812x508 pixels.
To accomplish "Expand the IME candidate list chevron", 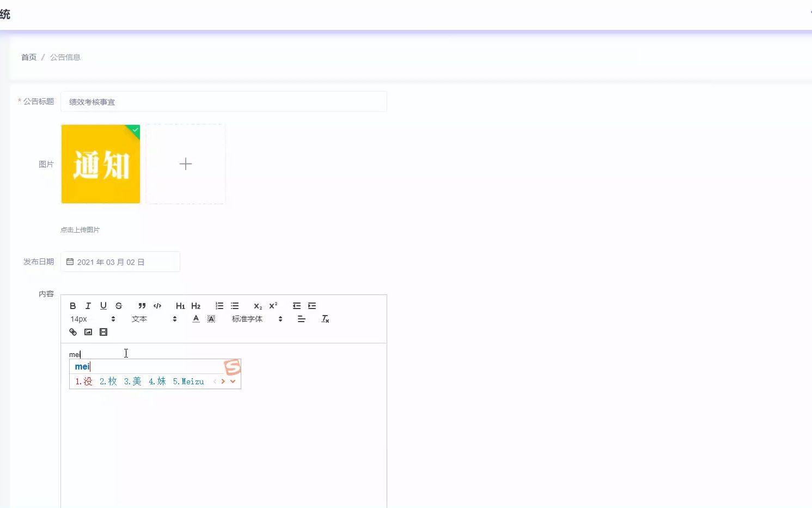I will 234,382.
